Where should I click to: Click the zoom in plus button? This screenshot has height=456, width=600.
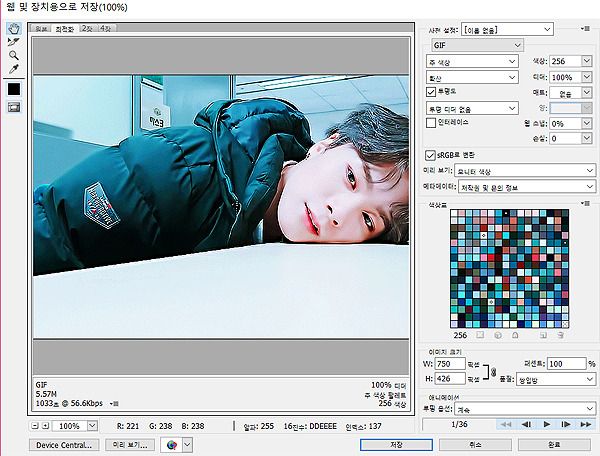tap(45, 425)
